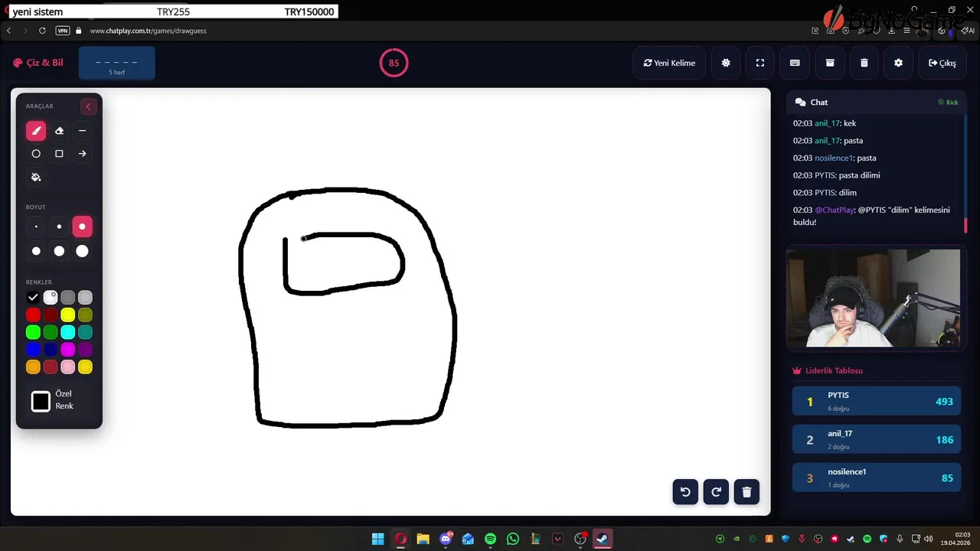The width and height of the screenshot is (980, 551).
Task: Click the chat bubble icon
Action: (x=800, y=103)
